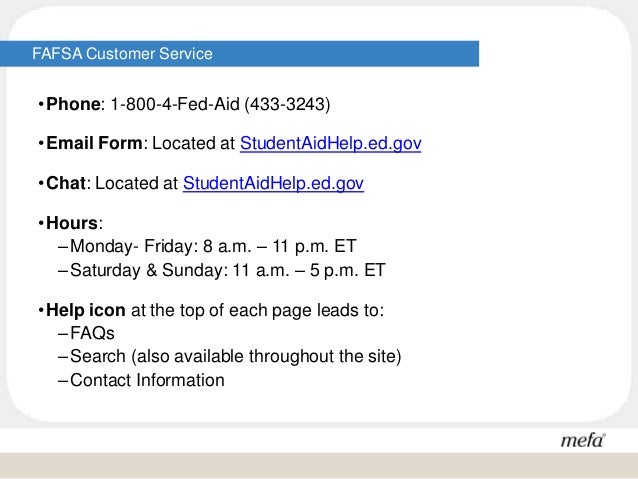The image size is (638, 479).
Task: Click the Hours heading
Action: tap(72, 223)
